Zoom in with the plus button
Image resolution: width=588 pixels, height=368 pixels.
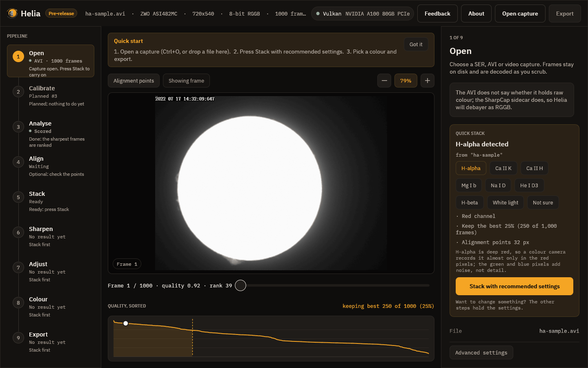pyautogui.click(x=428, y=81)
